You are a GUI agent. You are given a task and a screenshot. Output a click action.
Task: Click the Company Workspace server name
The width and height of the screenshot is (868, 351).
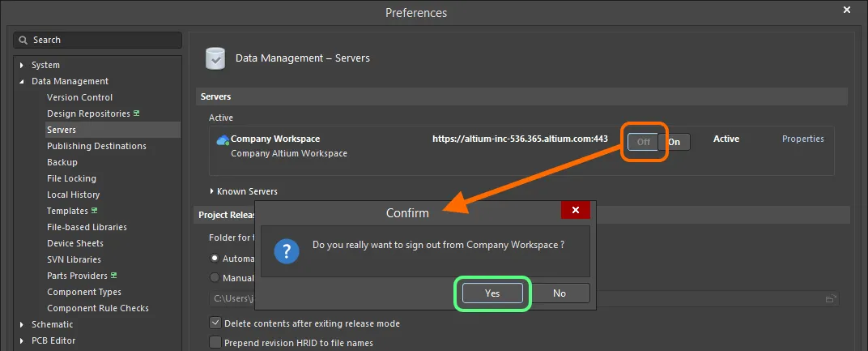tap(275, 139)
